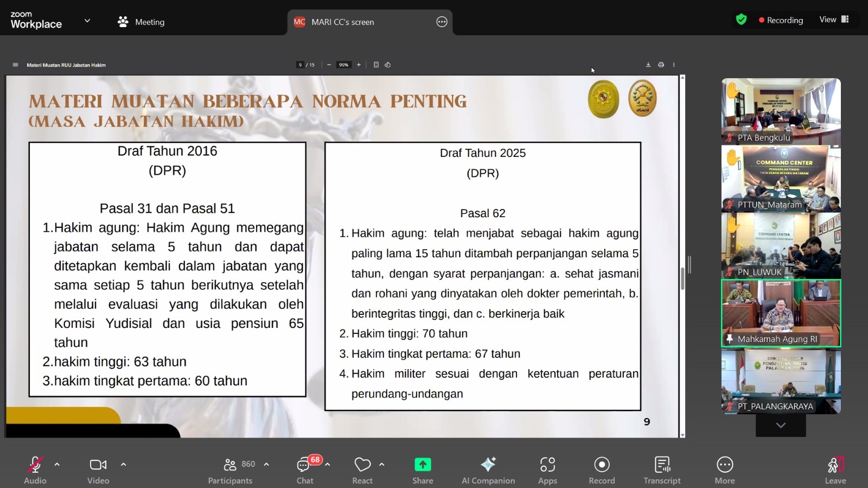Switch to the Meeting tab
Image resolution: width=868 pixels, height=488 pixels.
click(x=141, y=22)
